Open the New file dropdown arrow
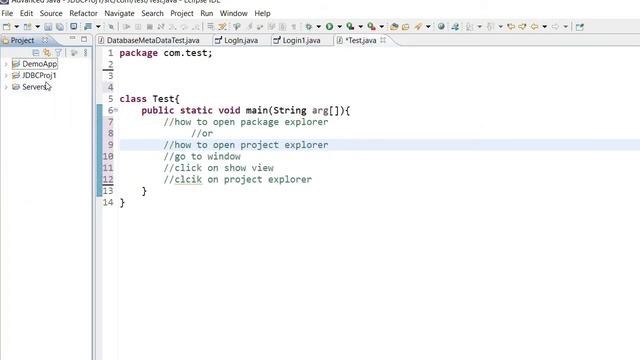This screenshot has height=360, width=640. pos(17,27)
